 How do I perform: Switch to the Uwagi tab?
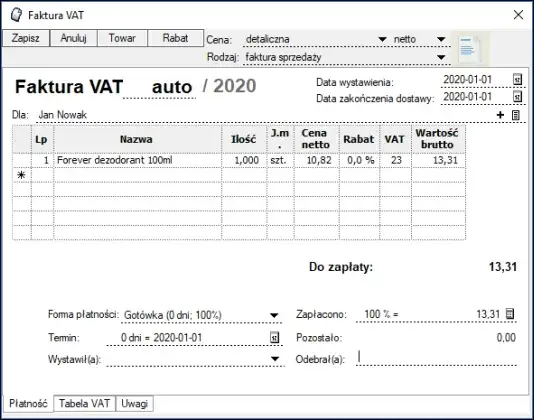click(134, 404)
